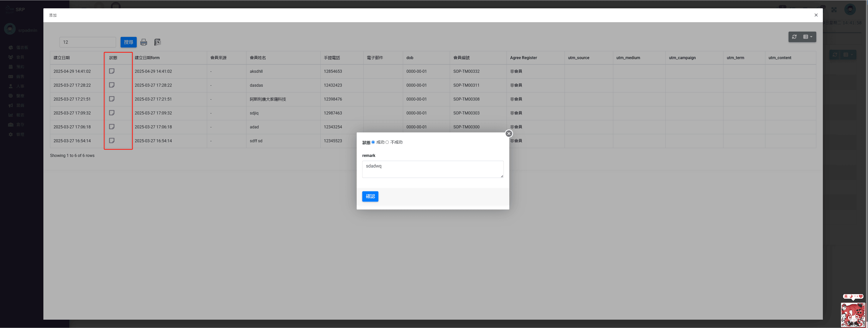868x328 pixels.
Task: Click into the remark text area
Action: [433, 169]
